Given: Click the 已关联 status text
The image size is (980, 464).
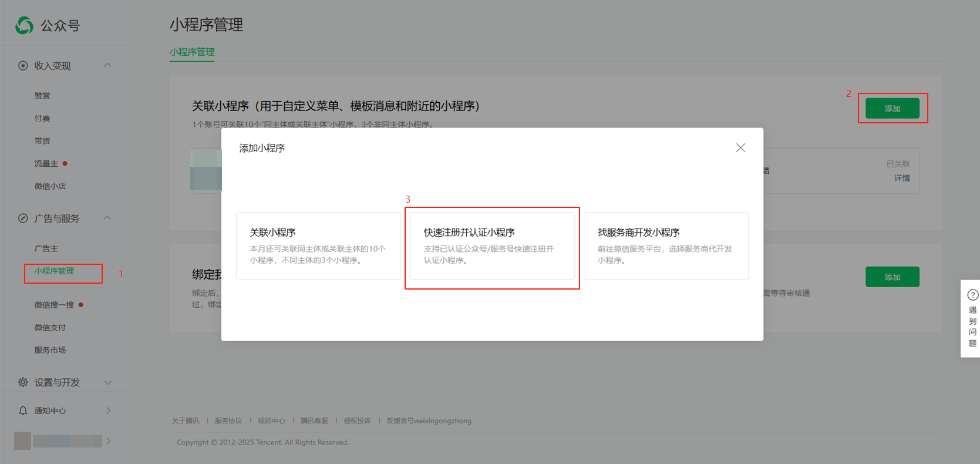Looking at the screenshot, I should coord(898,164).
